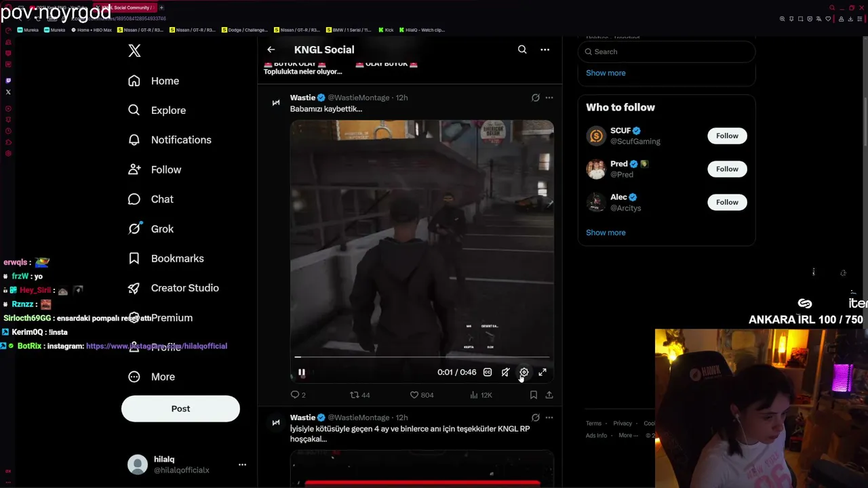Viewport: 868px width, 488px height.
Task: Open hilalq account switcher menu
Action: [242, 464]
